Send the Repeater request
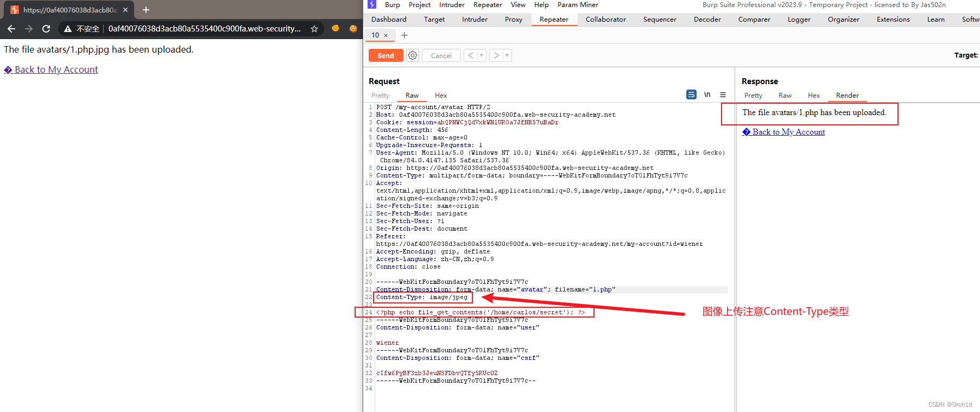The width and height of the screenshot is (980, 412). click(386, 55)
